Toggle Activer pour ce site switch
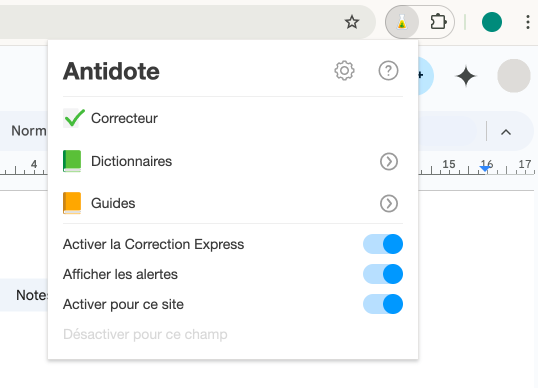 coord(383,304)
